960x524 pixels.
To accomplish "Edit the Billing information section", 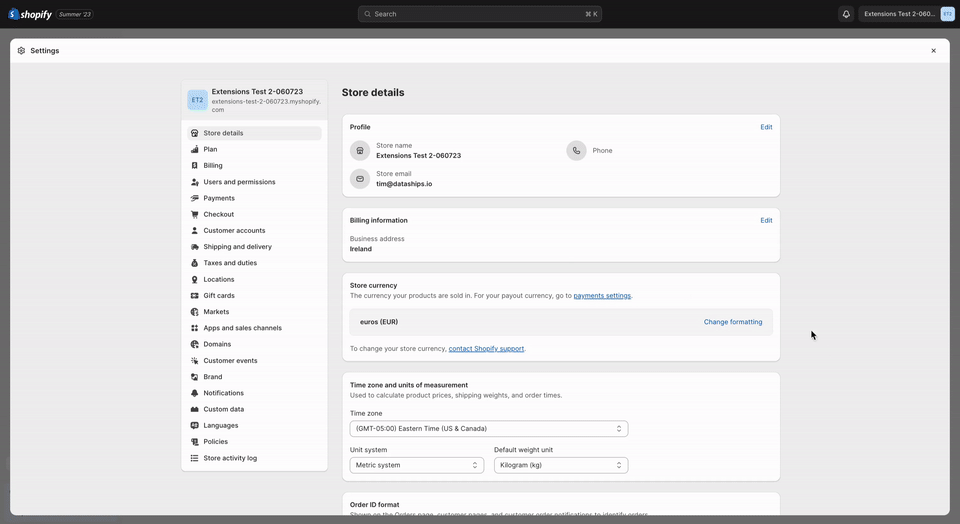I will click(x=766, y=220).
